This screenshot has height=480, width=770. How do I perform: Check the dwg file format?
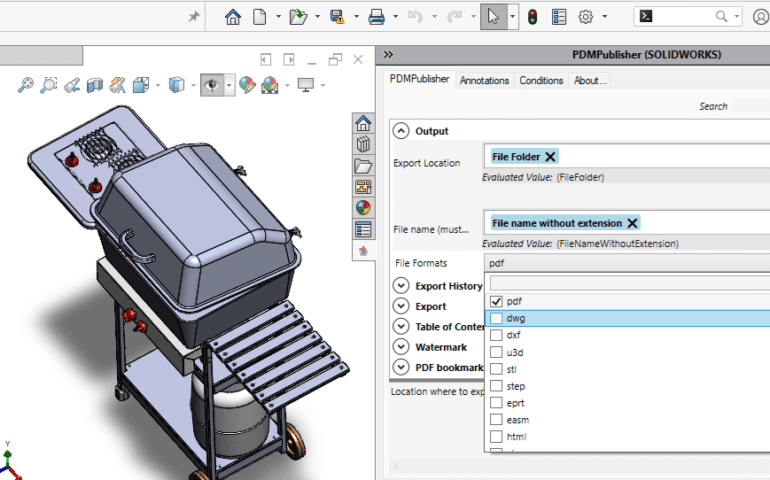[x=496, y=318]
